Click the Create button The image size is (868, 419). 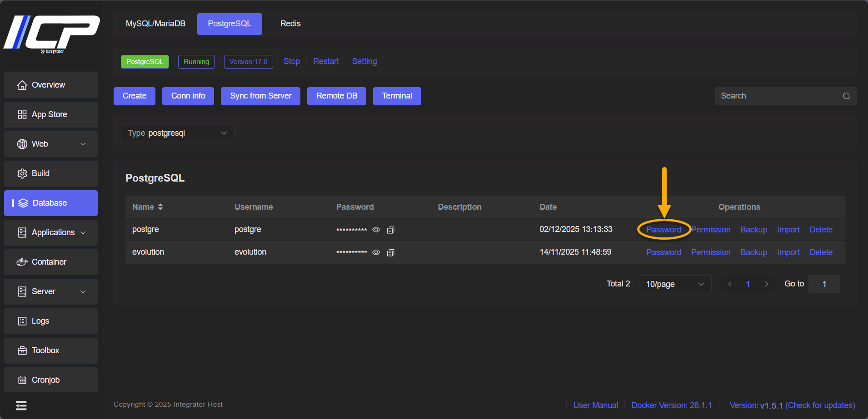(x=135, y=96)
